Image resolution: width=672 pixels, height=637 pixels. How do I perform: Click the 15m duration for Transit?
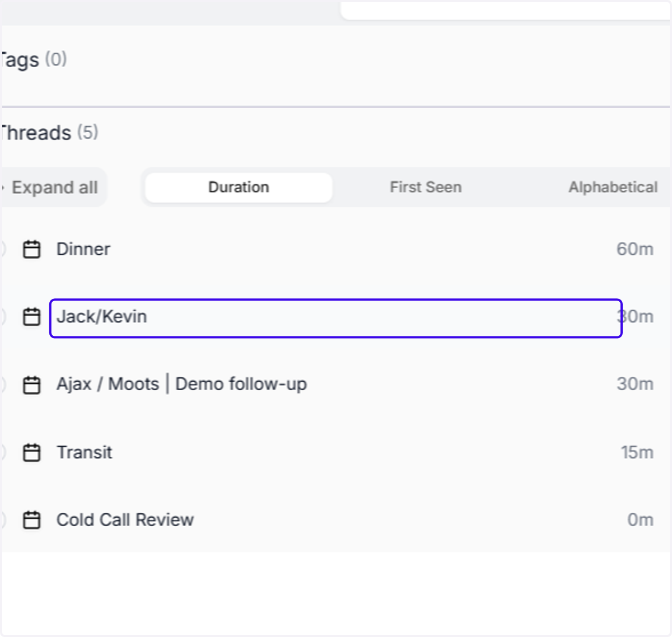click(637, 452)
